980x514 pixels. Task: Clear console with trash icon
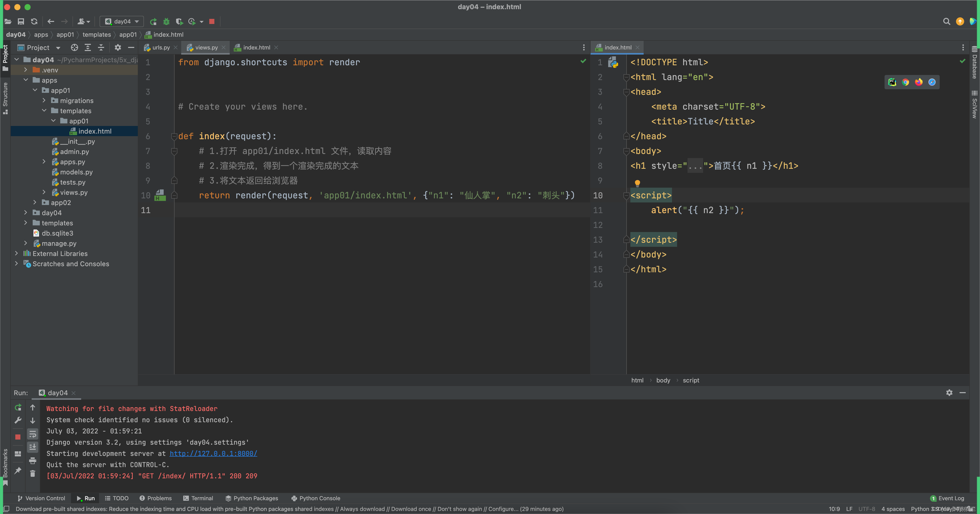tap(33, 473)
